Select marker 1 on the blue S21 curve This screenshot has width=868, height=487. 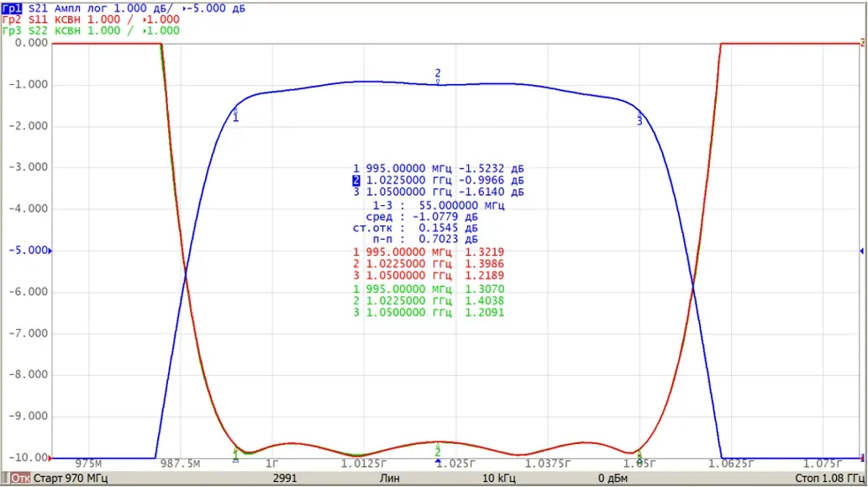pos(235,114)
